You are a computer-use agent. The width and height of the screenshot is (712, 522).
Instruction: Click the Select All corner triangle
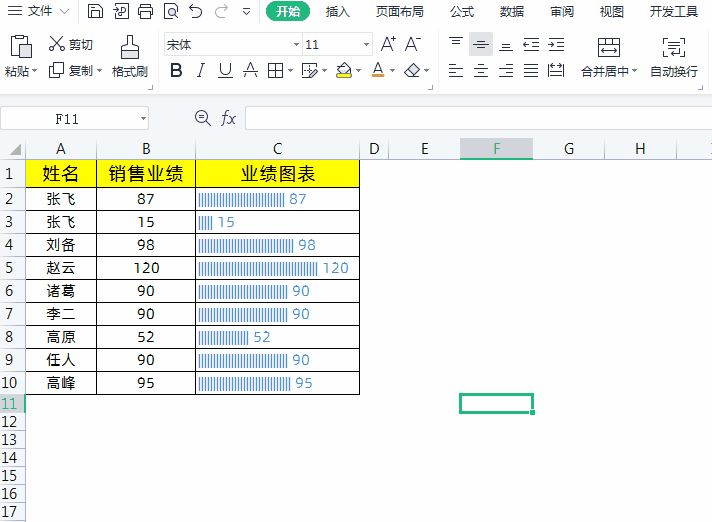pos(14,149)
